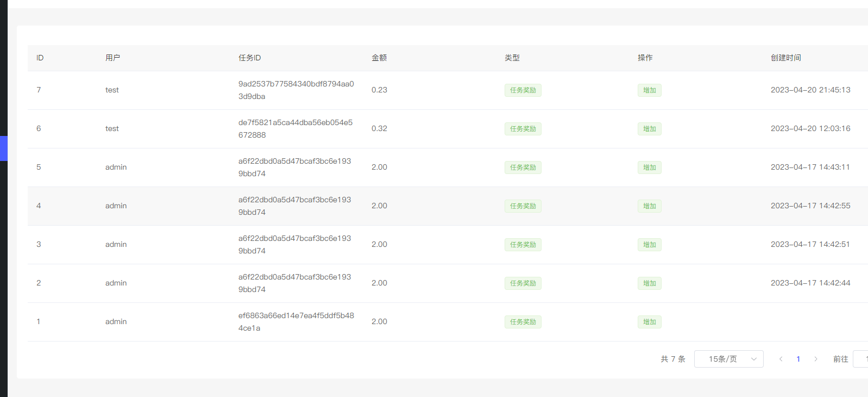868x397 pixels.
Task: Click the 任务奖励 tag in row ID 5
Action: (523, 168)
